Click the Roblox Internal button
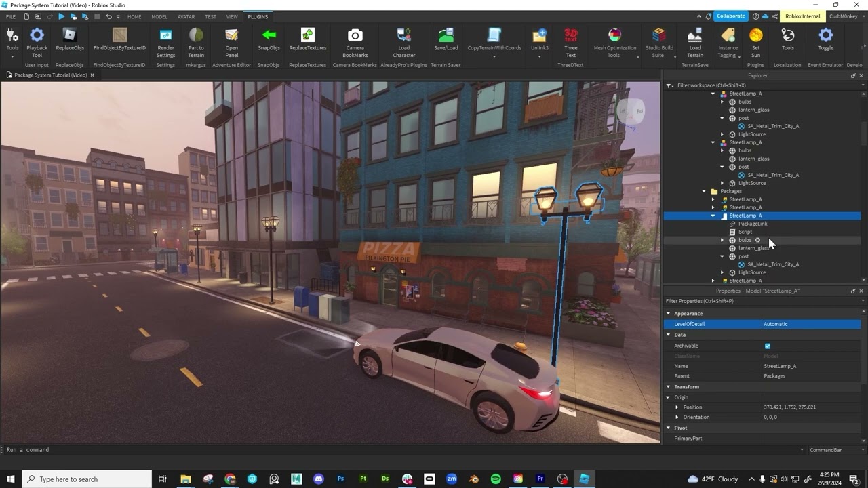The height and width of the screenshot is (488, 868). pyautogui.click(x=802, y=16)
